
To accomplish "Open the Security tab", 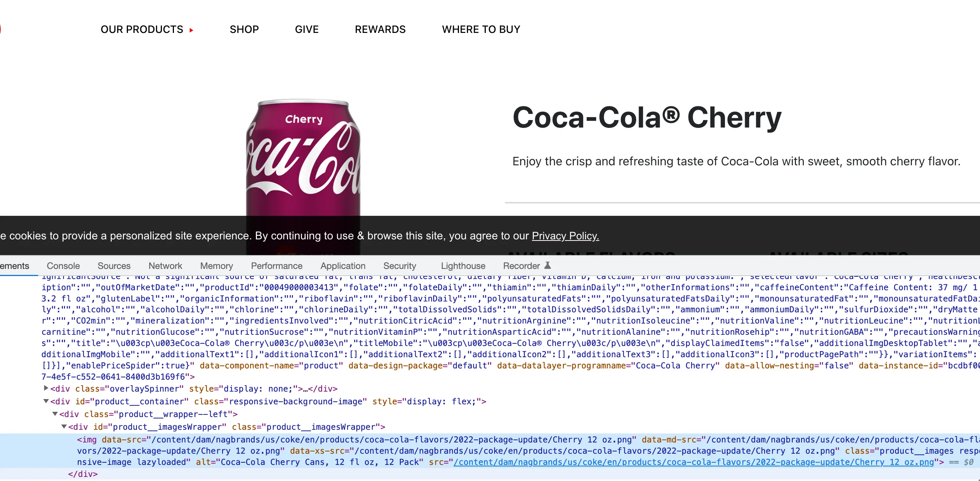I will (399, 266).
